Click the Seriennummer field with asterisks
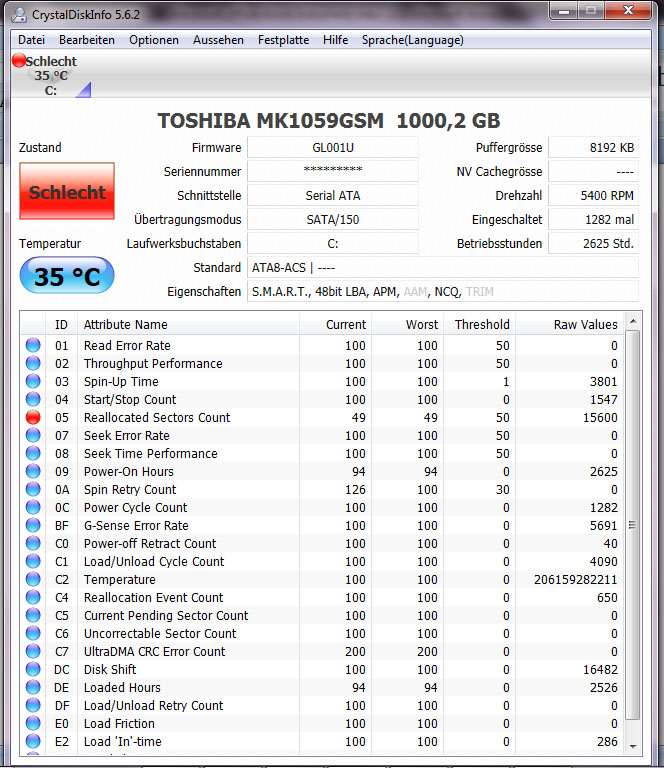 (x=333, y=171)
